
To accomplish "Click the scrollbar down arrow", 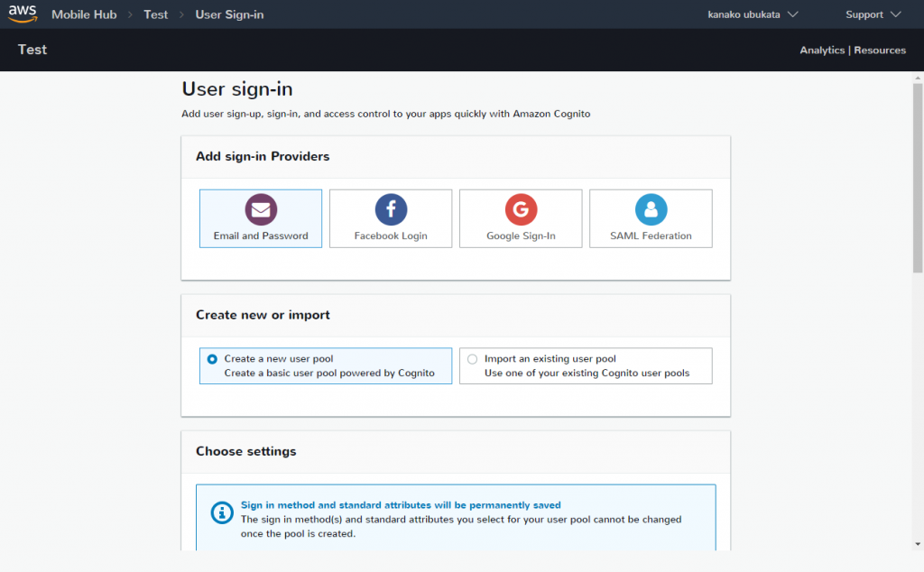I will pyautogui.click(x=918, y=544).
